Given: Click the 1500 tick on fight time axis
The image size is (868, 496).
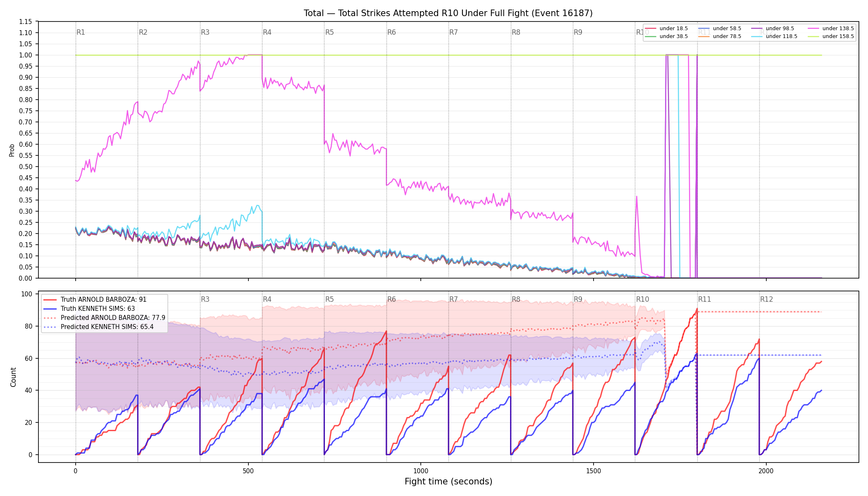Looking at the screenshot, I should (x=594, y=471).
